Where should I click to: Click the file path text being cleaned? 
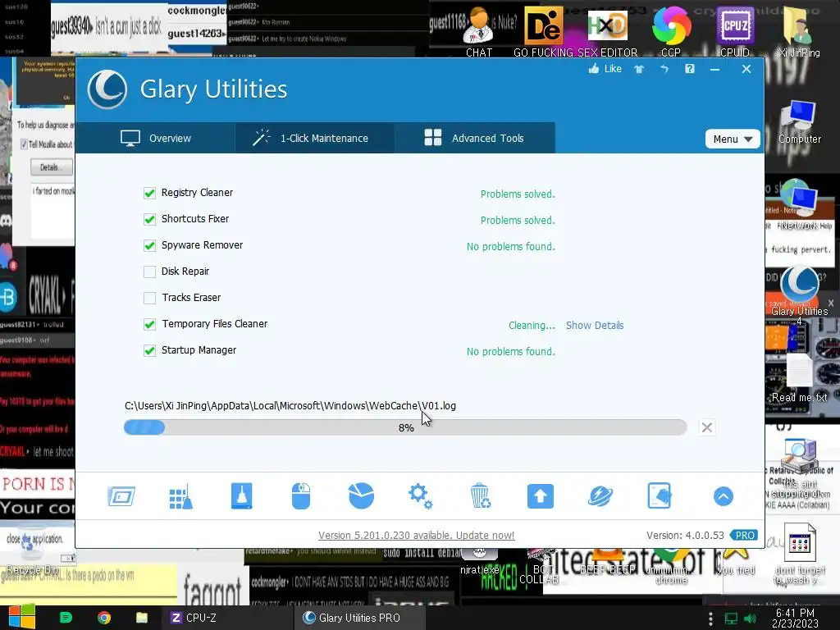click(x=290, y=405)
